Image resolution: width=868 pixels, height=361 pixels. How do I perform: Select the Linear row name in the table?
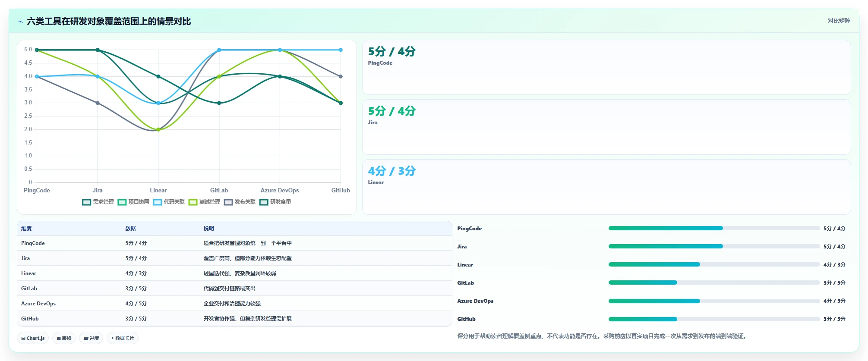[x=28, y=273]
